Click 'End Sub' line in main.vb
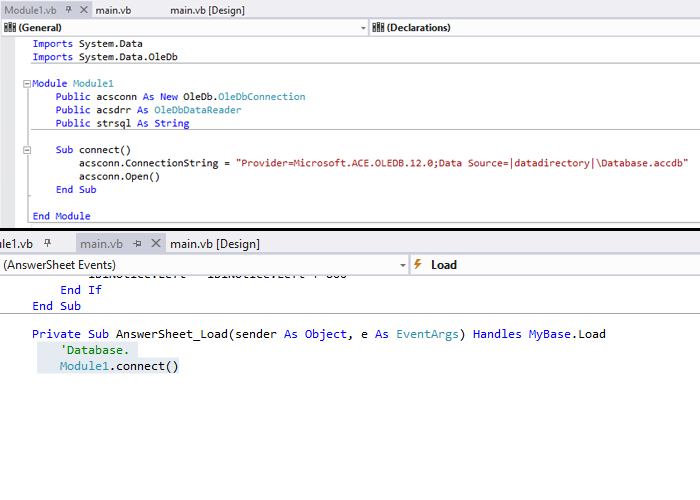Viewport: 700px width, 500px height. coord(56,306)
